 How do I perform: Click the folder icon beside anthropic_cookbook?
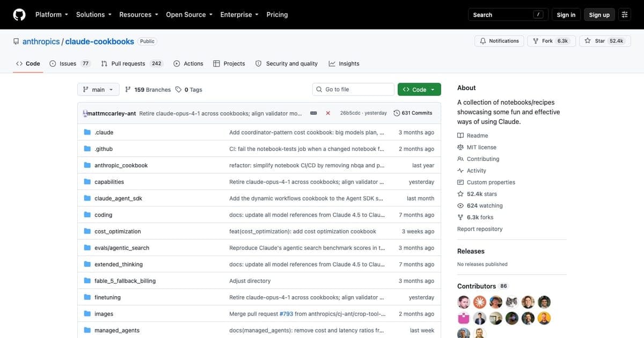point(87,165)
